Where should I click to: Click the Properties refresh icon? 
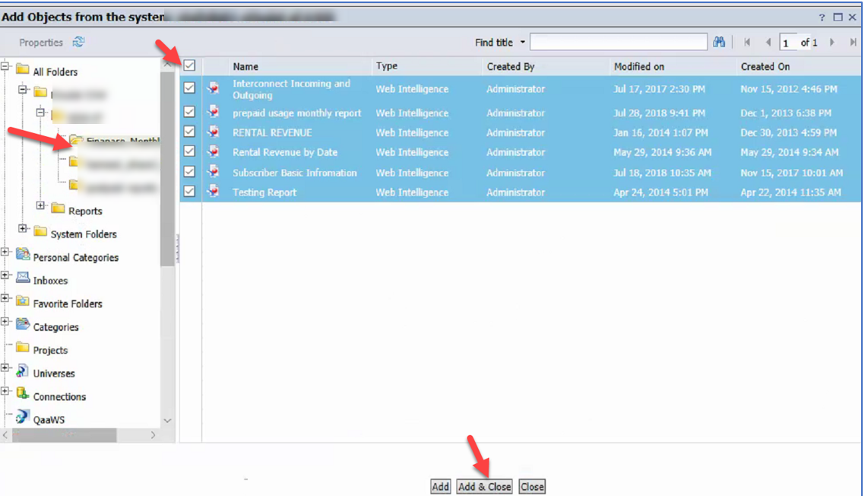[x=78, y=43]
